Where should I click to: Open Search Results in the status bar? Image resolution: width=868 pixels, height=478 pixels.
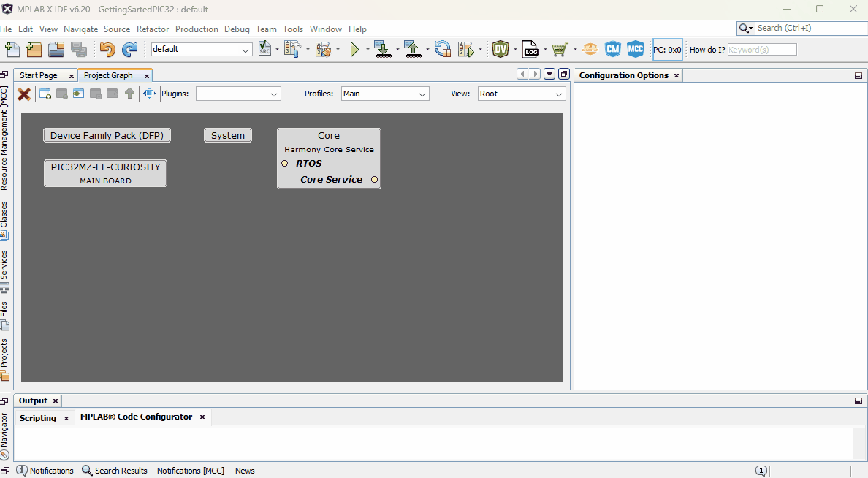click(x=115, y=471)
